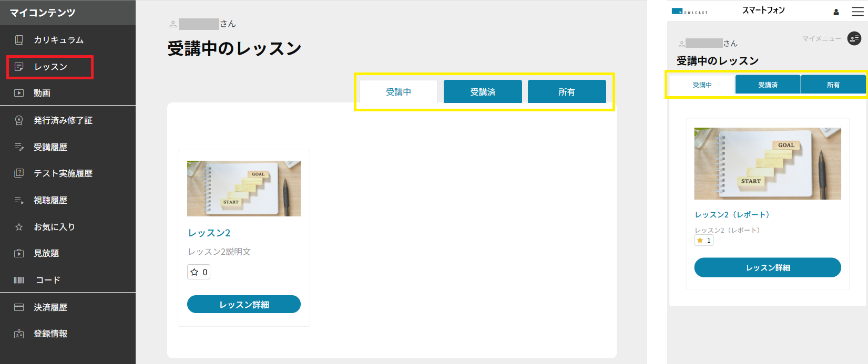Open the smartphone hamburger menu icon
The height and width of the screenshot is (364, 868).
[x=857, y=12]
